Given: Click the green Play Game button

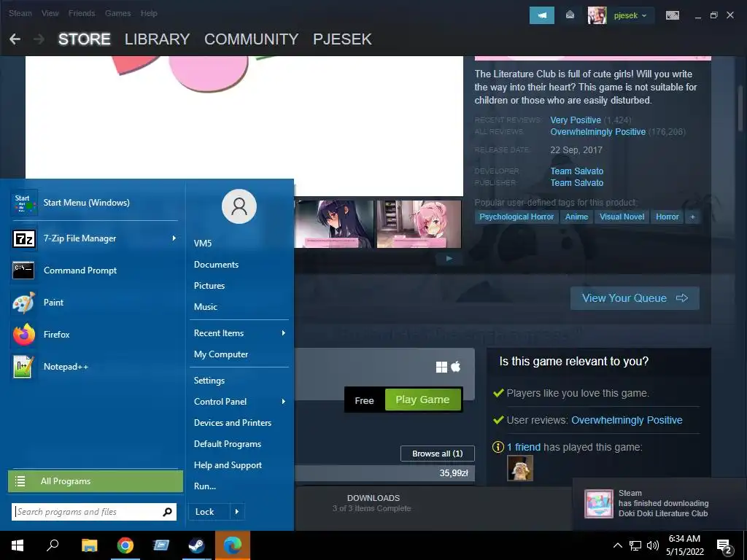Looking at the screenshot, I should click(x=422, y=400).
